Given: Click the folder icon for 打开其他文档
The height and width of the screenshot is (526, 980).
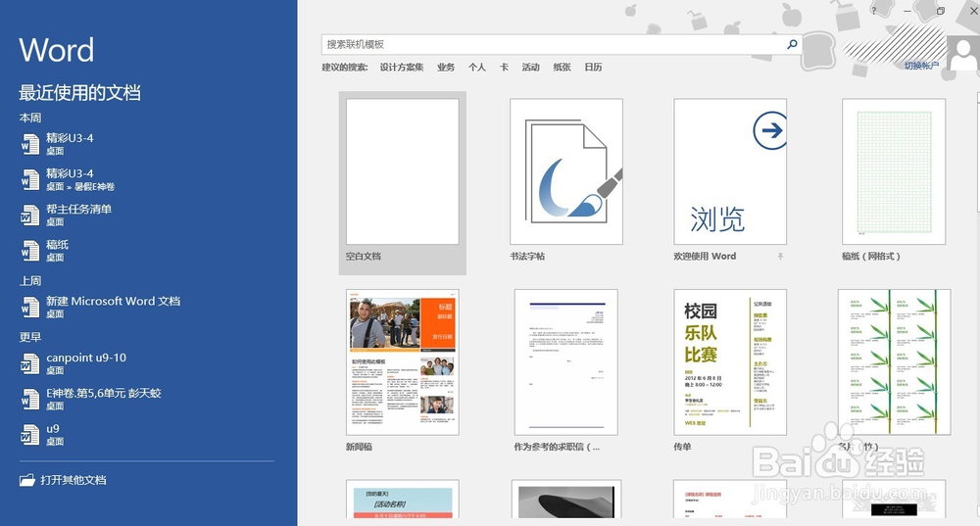Looking at the screenshot, I should click(26, 480).
